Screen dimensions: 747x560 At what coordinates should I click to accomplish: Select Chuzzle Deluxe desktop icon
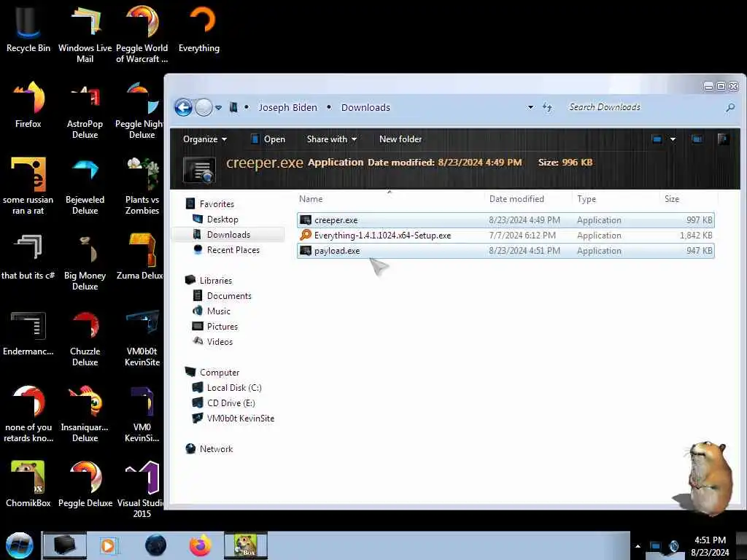(85, 338)
